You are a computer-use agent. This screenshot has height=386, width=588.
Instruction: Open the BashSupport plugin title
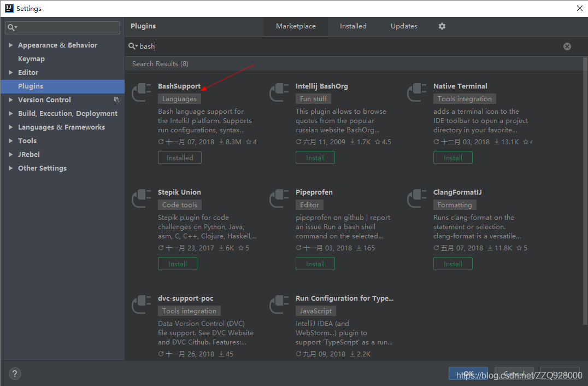tap(179, 86)
